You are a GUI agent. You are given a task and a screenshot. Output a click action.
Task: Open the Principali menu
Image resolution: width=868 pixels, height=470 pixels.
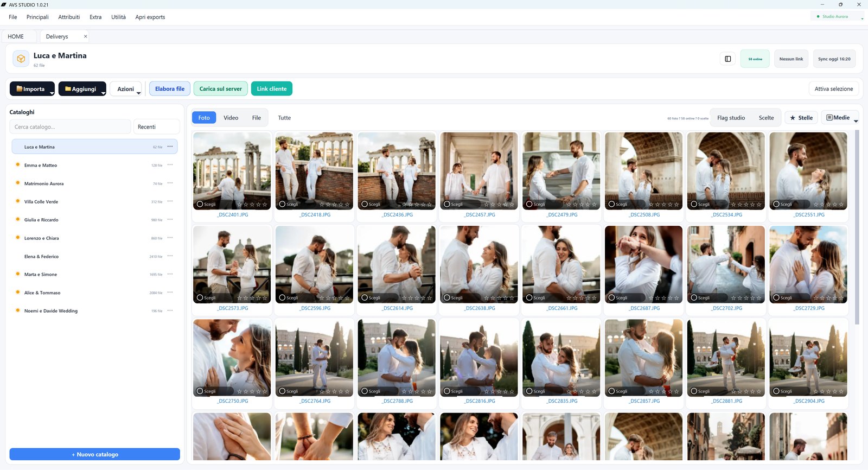(x=37, y=17)
